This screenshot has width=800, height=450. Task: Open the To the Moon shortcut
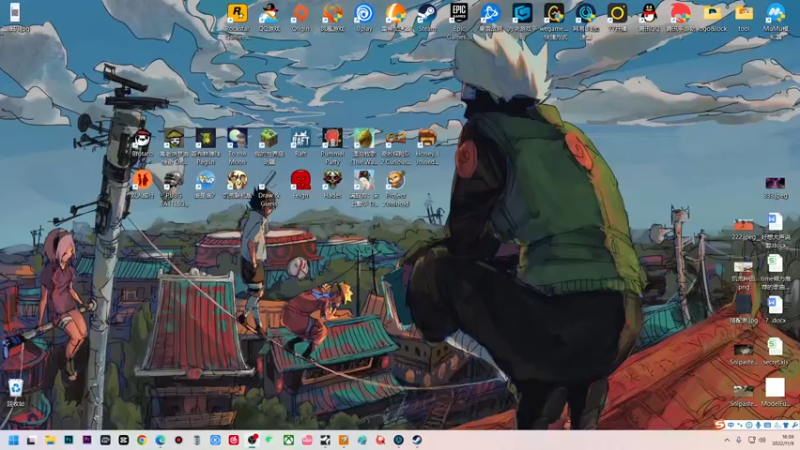coord(237,139)
